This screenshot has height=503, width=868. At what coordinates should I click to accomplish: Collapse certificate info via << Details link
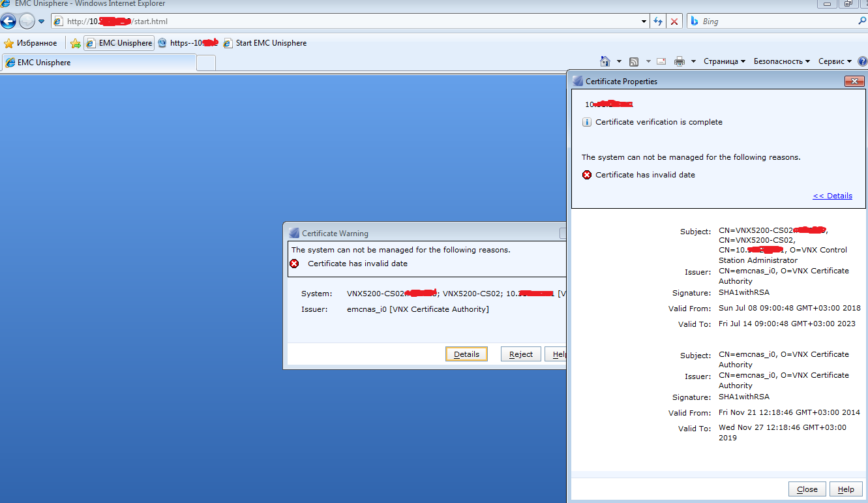point(832,196)
